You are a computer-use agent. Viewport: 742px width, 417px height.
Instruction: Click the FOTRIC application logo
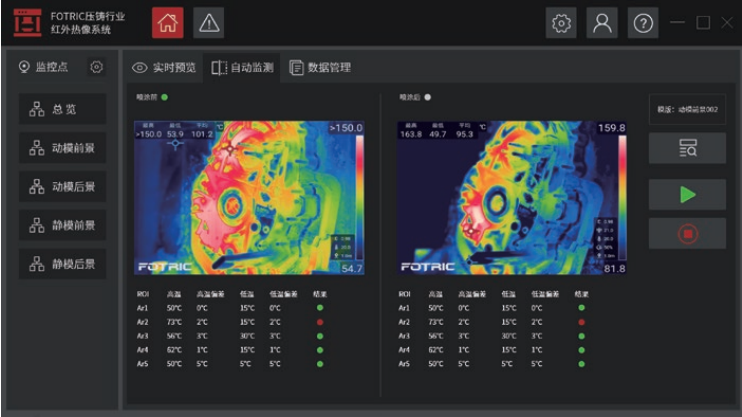27,22
